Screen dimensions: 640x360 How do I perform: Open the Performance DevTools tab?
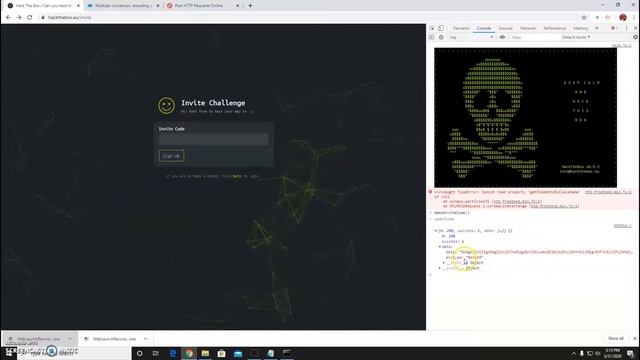(554, 28)
